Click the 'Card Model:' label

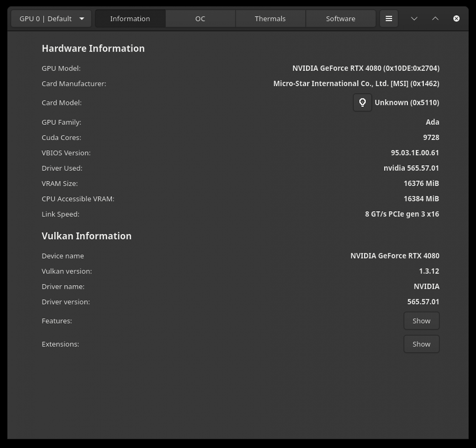coord(62,103)
